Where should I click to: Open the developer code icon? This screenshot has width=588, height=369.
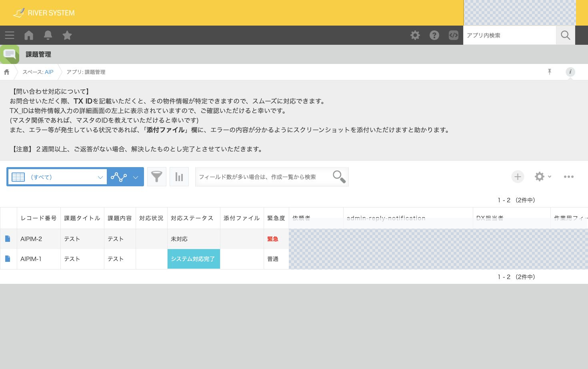pos(454,35)
